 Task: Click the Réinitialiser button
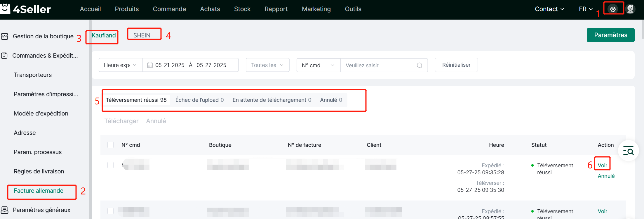click(x=456, y=65)
